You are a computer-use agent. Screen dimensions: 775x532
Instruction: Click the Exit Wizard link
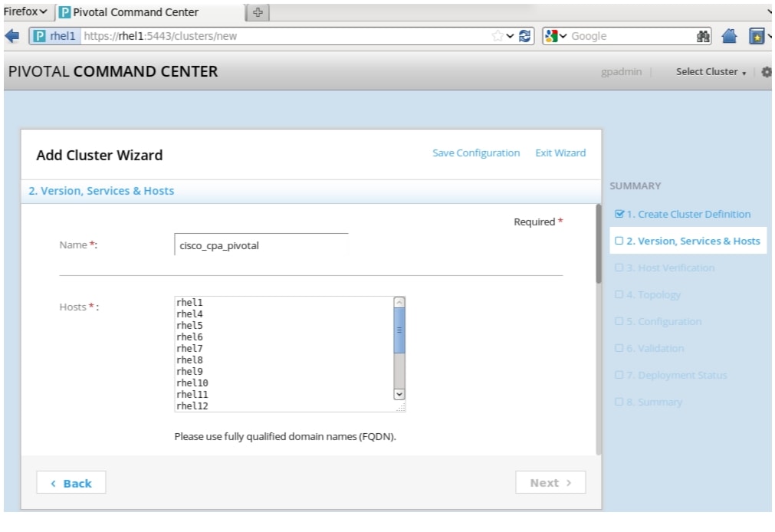tap(560, 153)
